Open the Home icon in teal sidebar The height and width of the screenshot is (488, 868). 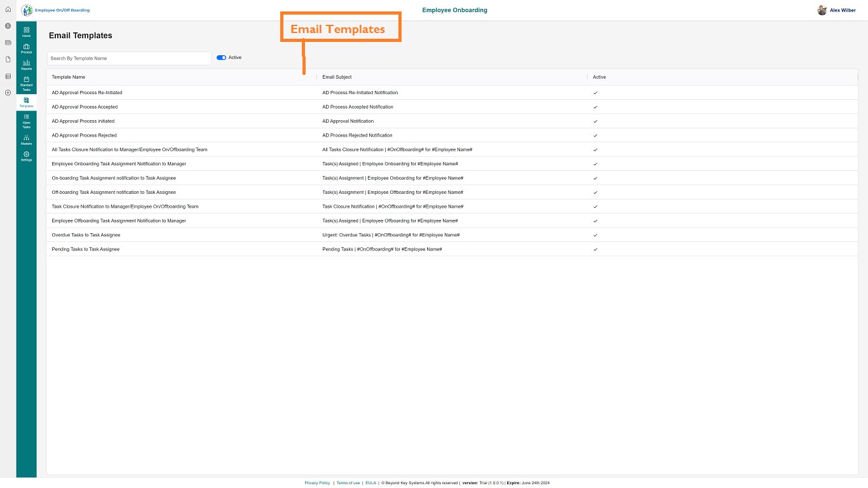click(x=26, y=31)
